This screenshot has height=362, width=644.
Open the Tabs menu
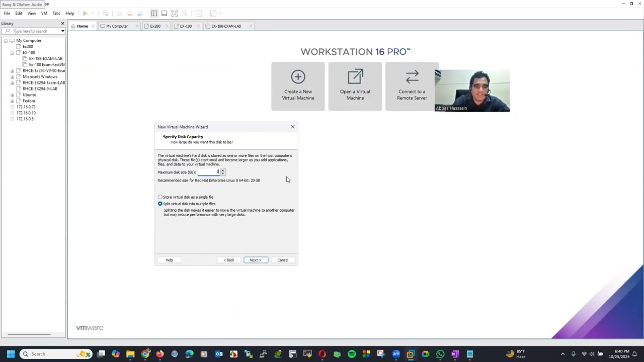pos(56,14)
